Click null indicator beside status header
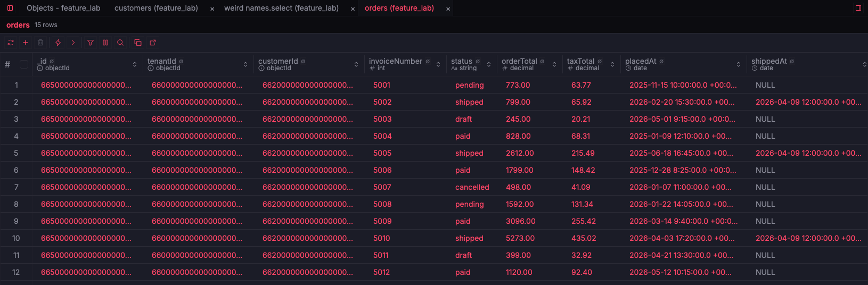The height and width of the screenshot is (285, 868). coord(478,62)
